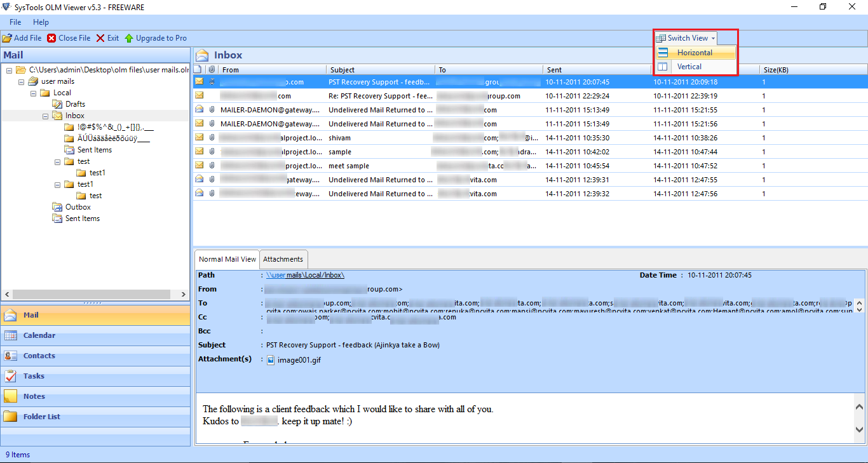Image resolution: width=868 pixels, height=463 pixels.
Task: Collapse the user mails tree node
Action: click(21, 81)
